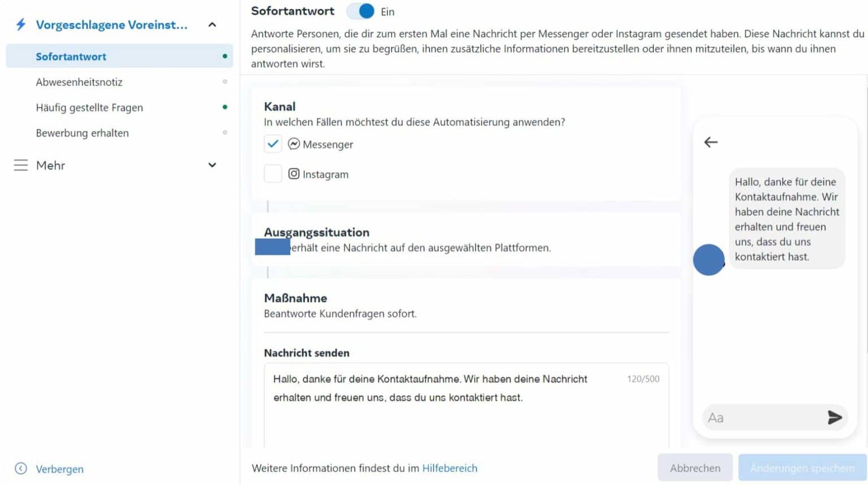Click the lightning bolt icon beside Vorgeschlagene Voreinstellungen
Viewport: 868px width, 485px height.
20,24
